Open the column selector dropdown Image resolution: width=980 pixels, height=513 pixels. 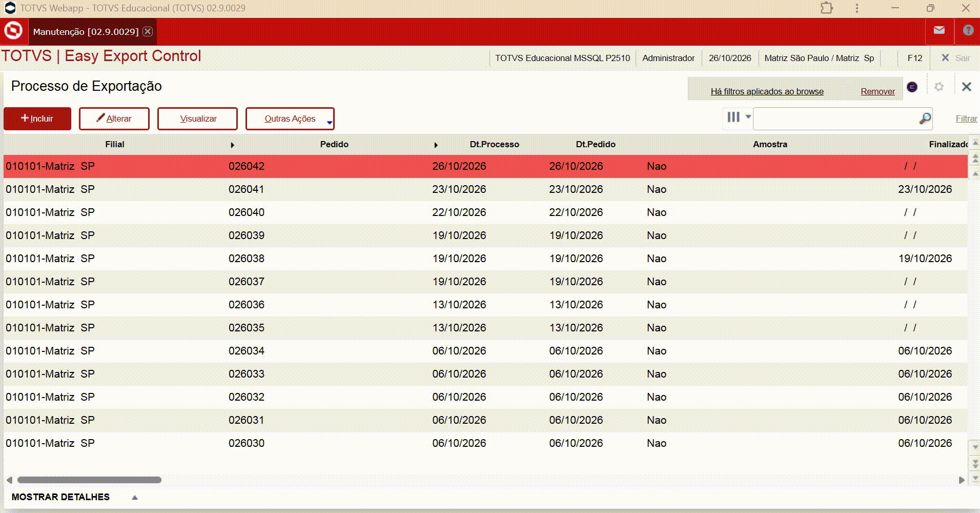pos(739,117)
